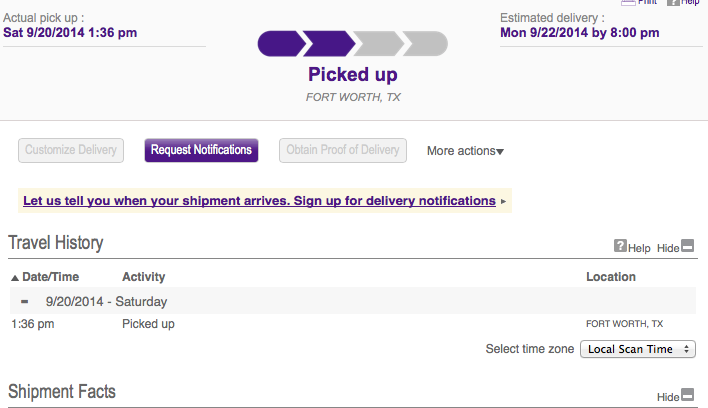708x408 pixels.
Task: Expand the More actions menu
Action: click(465, 151)
